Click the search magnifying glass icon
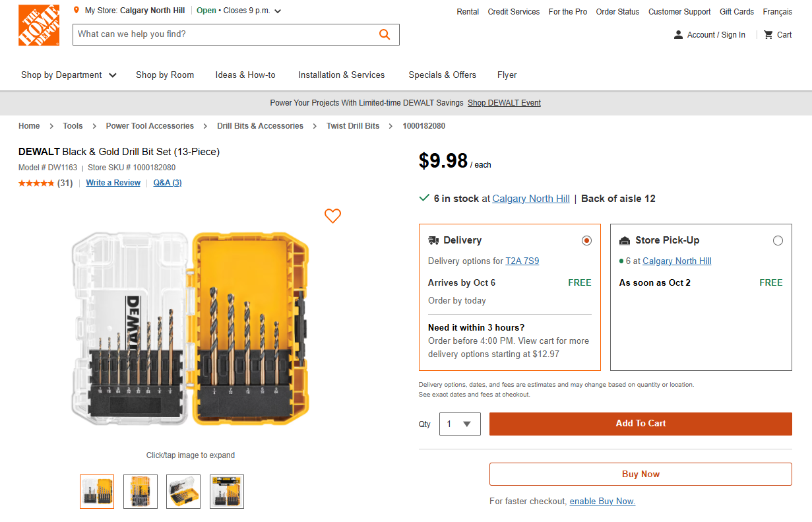 [385, 34]
